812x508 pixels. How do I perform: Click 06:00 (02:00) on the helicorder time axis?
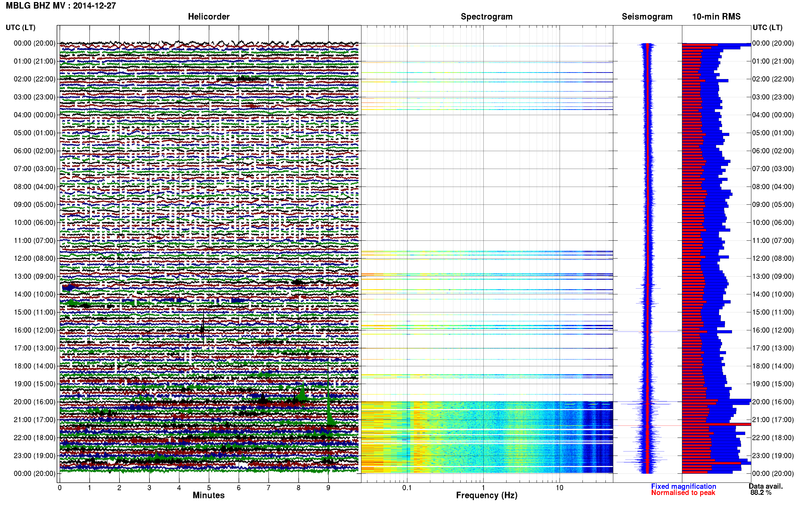pyautogui.click(x=35, y=151)
